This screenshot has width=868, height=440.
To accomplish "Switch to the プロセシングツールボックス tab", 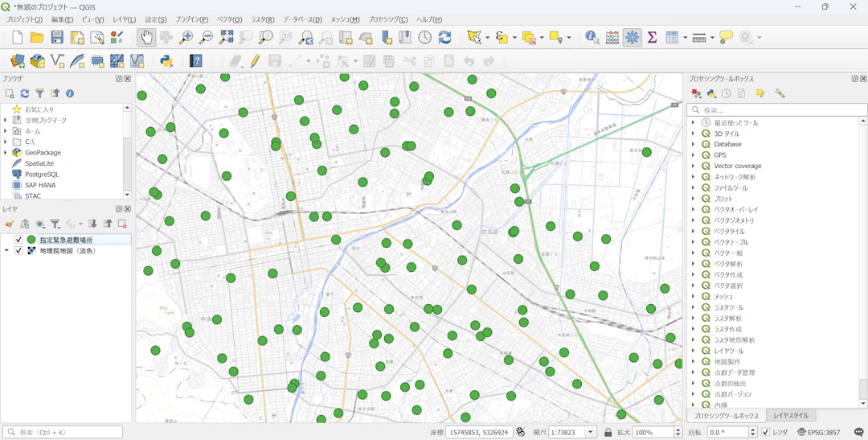I will tap(727, 416).
